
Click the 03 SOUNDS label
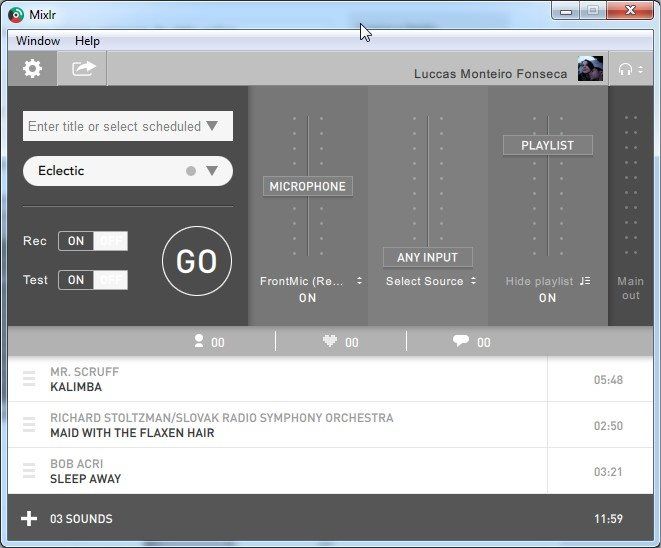(81, 519)
